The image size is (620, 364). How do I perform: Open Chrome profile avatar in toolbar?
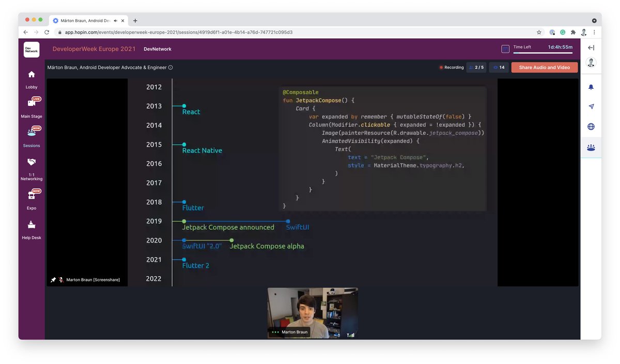[583, 32]
